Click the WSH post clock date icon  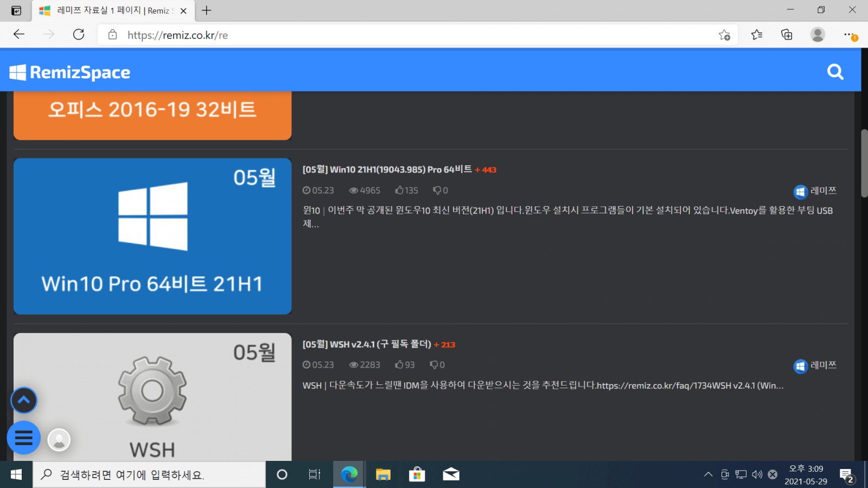307,365
